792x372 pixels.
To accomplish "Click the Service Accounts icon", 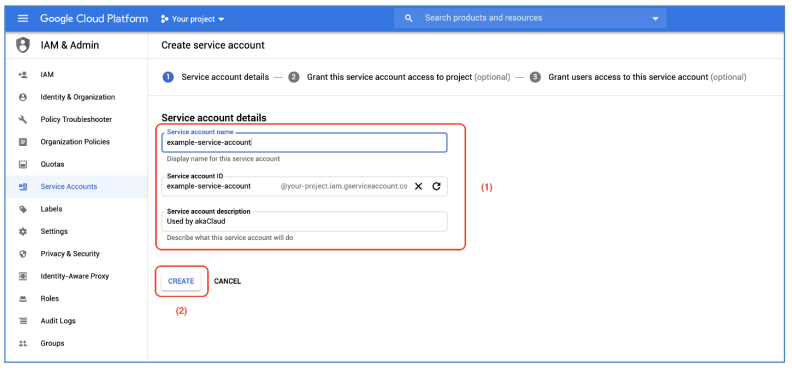I will (23, 187).
